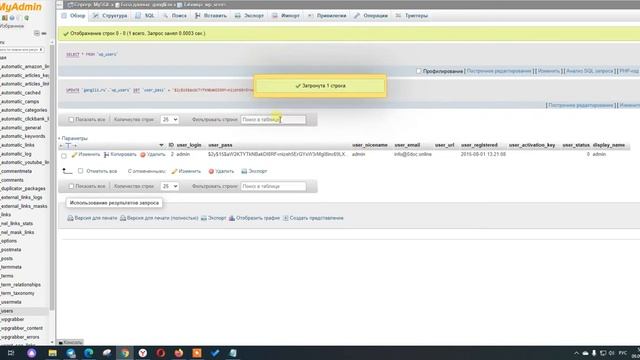
Task: Click Экспорт in query results operations
Action: pos(213,218)
